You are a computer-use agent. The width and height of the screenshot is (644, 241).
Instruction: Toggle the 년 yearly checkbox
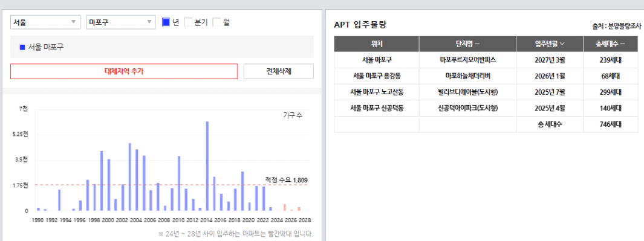[166, 22]
